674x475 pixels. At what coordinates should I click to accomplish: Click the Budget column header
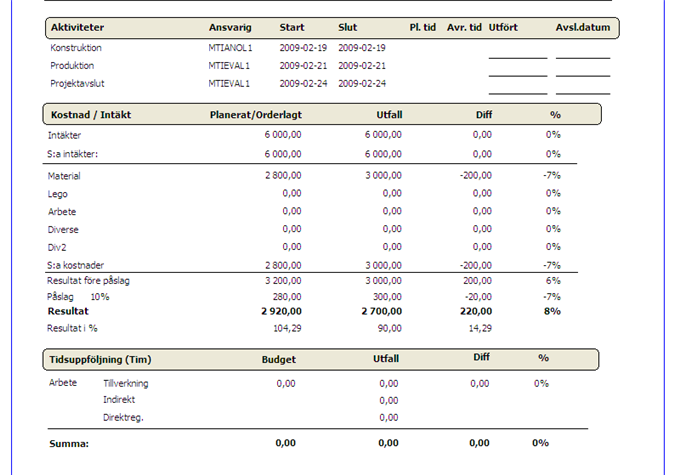pos(279,358)
